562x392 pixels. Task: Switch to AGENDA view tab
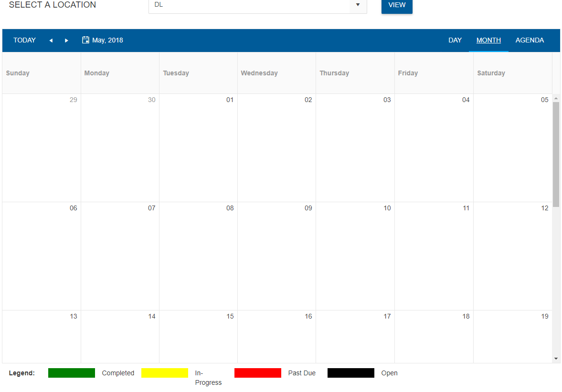(x=530, y=40)
